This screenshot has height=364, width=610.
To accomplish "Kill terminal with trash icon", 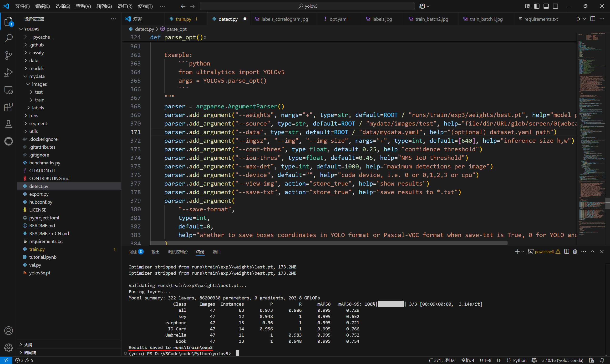I will (x=575, y=252).
